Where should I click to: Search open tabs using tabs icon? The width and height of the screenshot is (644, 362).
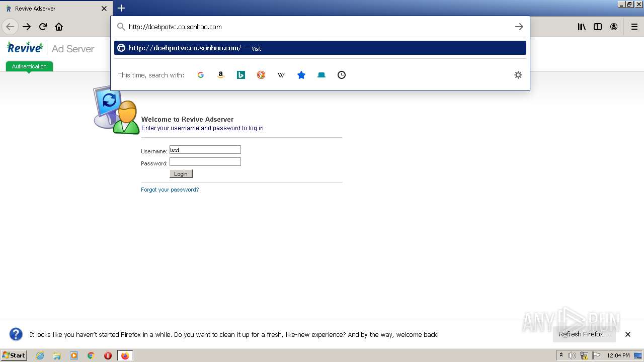[x=321, y=75]
